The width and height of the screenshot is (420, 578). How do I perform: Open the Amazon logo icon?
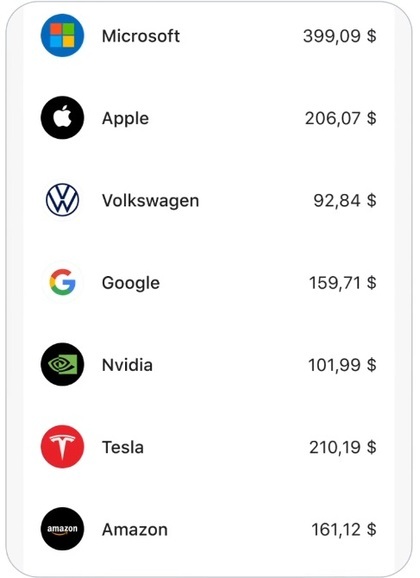point(62,529)
